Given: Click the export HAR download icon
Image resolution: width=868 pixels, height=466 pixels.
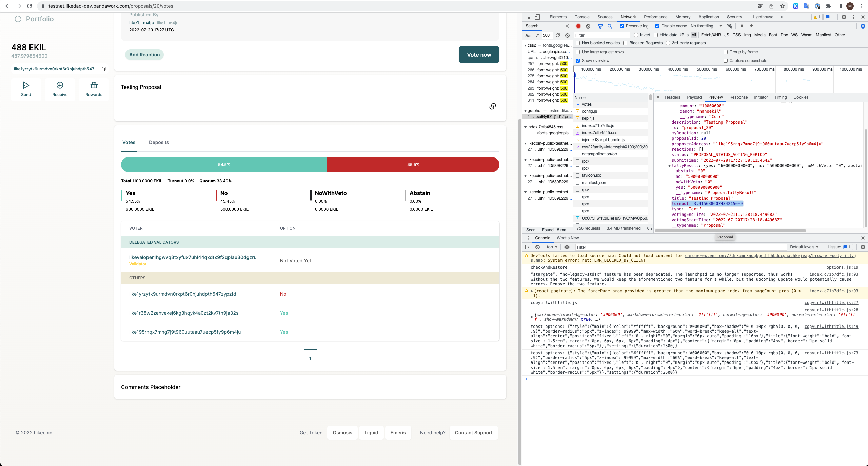Looking at the screenshot, I should (x=751, y=26).
